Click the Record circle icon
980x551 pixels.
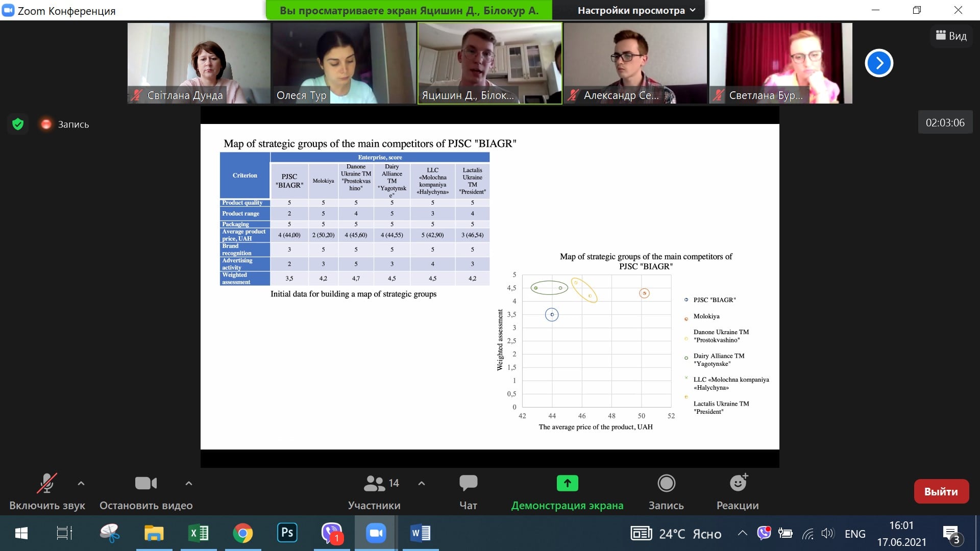tap(666, 483)
